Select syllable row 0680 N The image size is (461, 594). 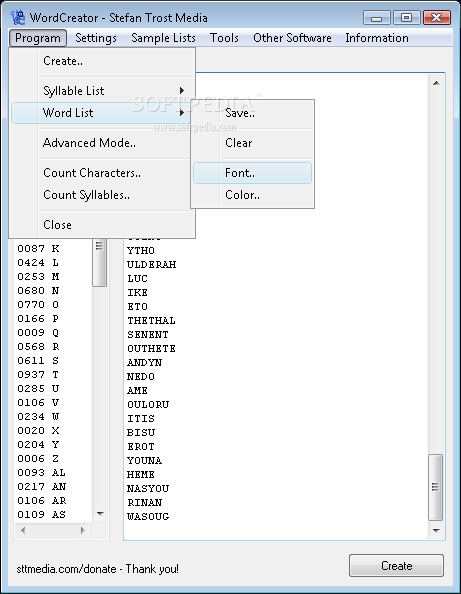point(38,291)
